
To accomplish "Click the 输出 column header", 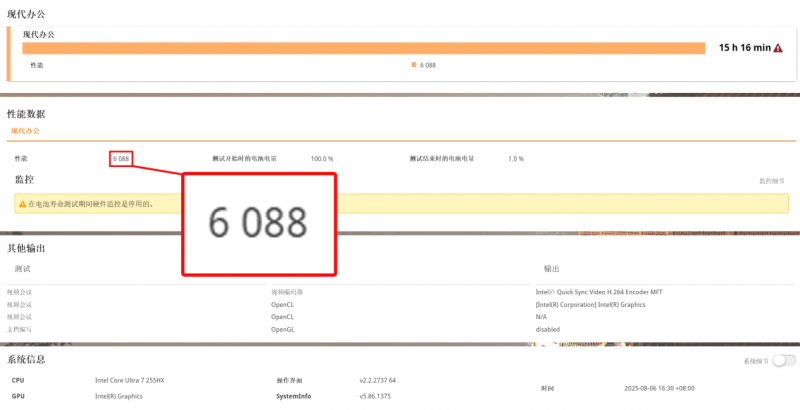I will coord(551,269).
